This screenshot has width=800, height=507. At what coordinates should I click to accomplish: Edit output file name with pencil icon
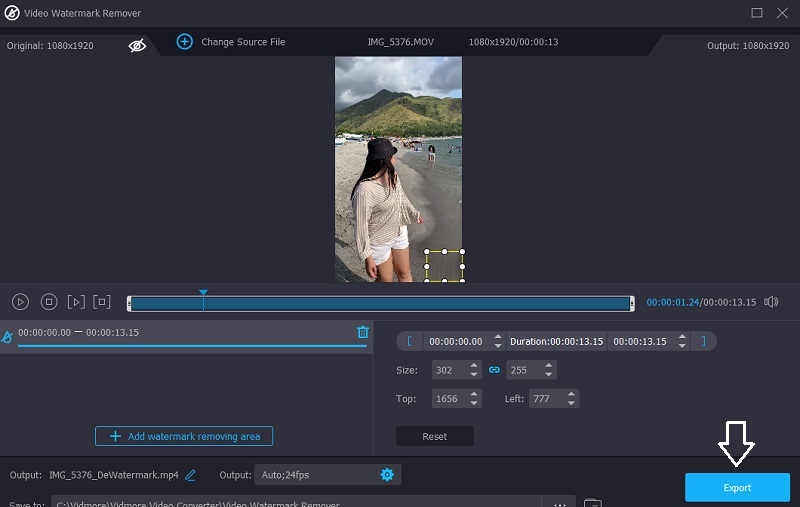(x=190, y=475)
